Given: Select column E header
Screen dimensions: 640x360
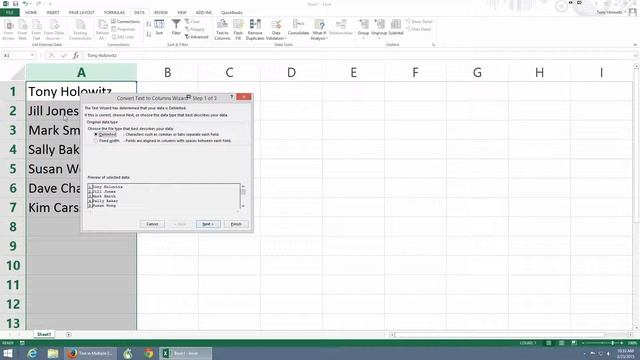Looking at the screenshot, I should (x=353, y=72).
